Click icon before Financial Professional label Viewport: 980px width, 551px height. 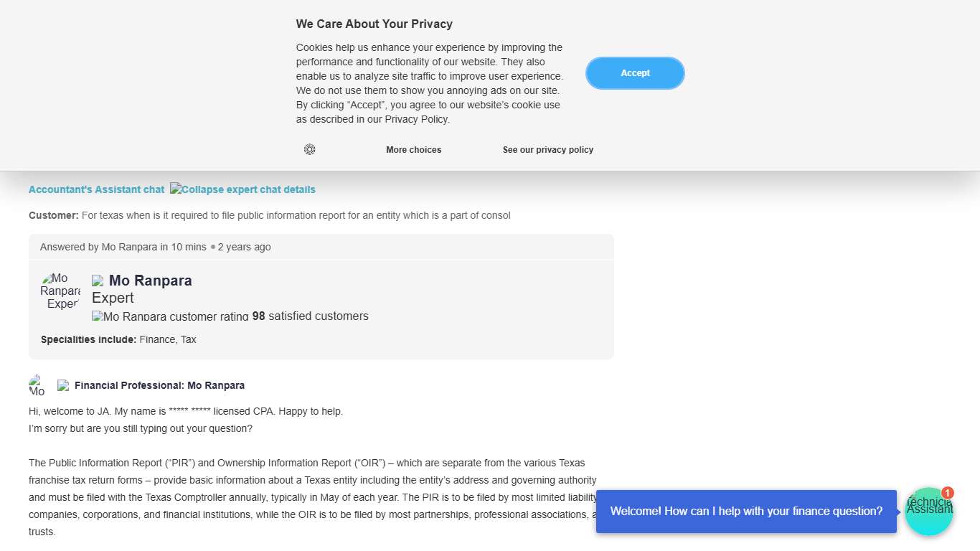click(63, 385)
